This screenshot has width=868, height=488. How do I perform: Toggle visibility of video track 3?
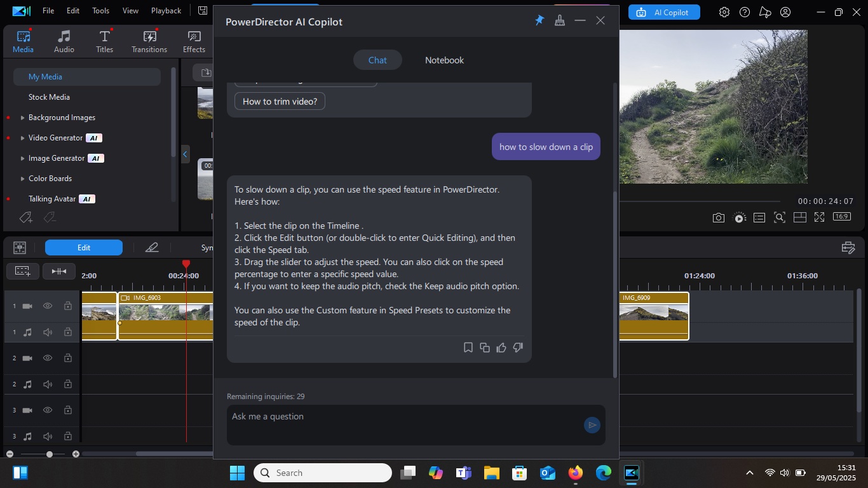click(48, 410)
